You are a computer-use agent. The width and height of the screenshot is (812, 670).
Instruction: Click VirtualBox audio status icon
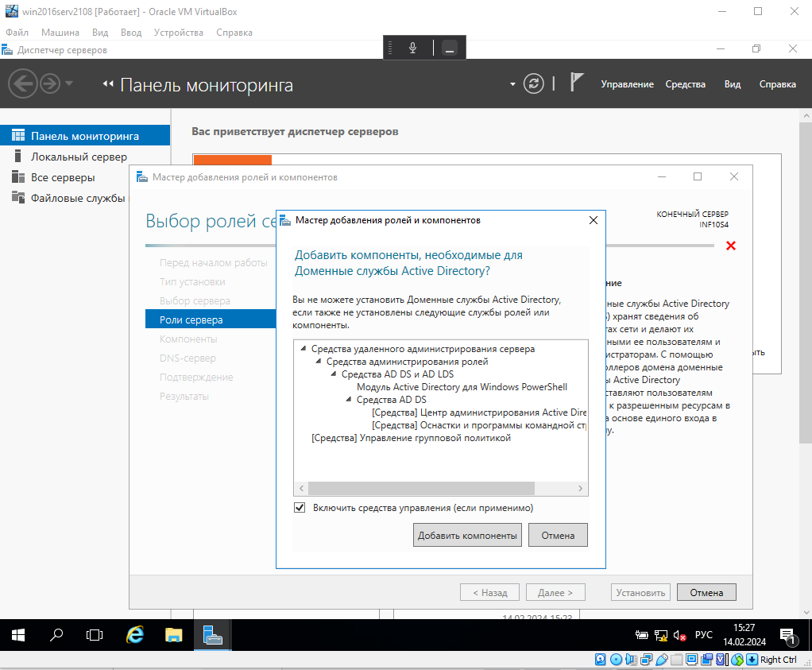pos(631,660)
